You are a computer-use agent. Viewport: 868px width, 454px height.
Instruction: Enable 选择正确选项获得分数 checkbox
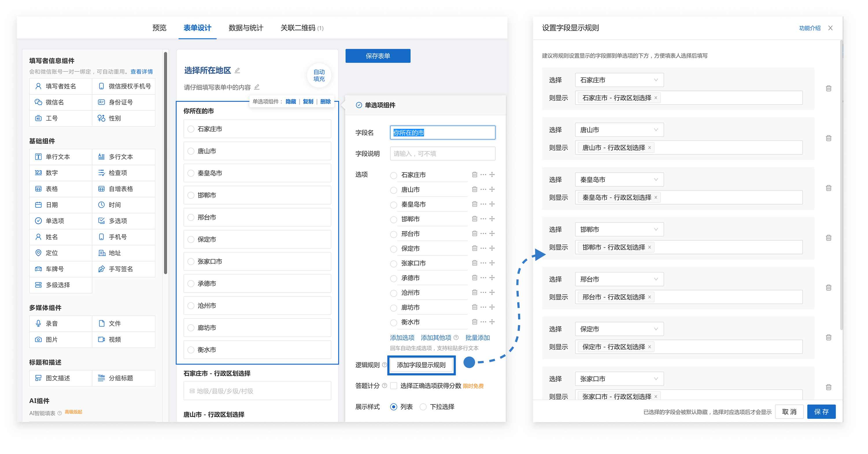click(x=394, y=386)
